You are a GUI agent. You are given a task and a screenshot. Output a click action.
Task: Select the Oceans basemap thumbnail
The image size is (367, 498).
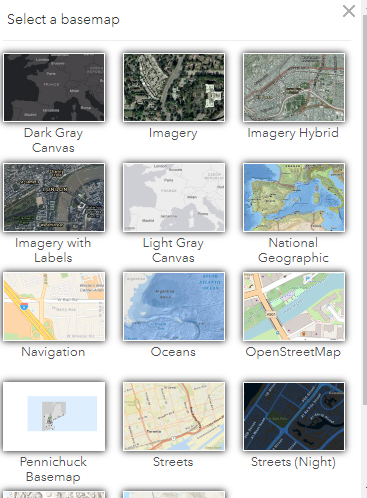point(174,306)
